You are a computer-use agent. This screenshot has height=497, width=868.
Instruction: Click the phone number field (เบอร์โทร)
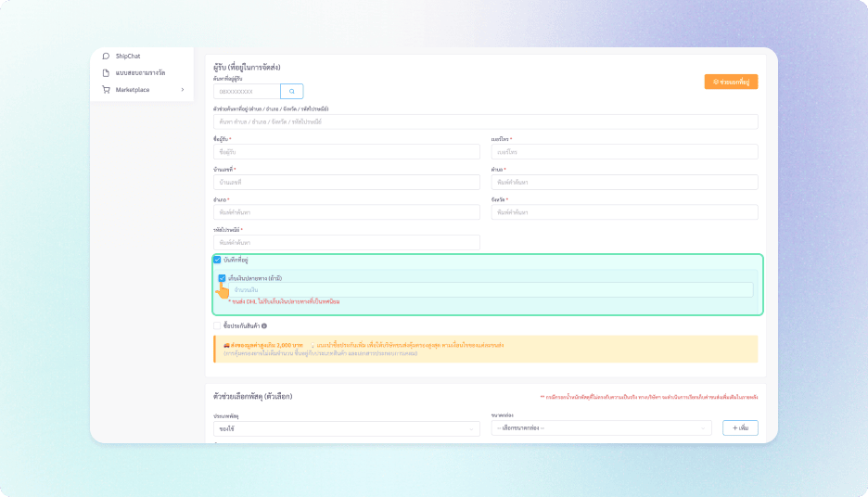pos(624,152)
